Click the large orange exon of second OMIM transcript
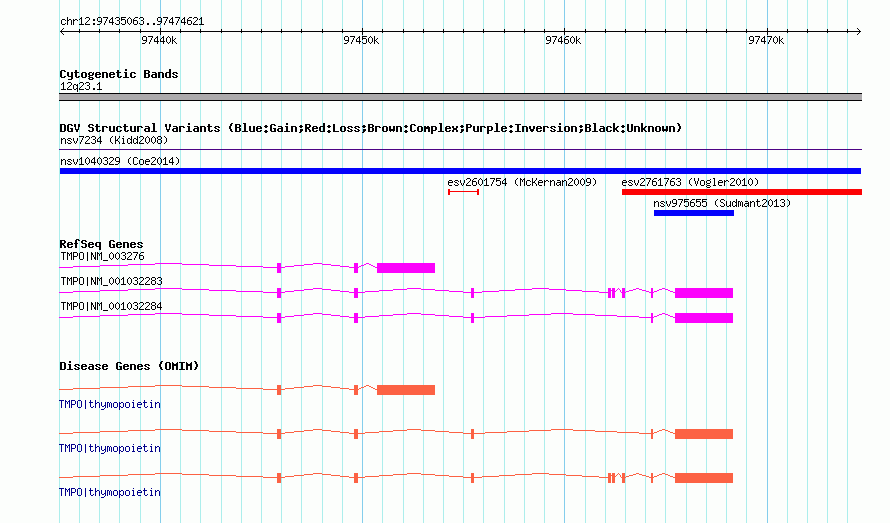Image resolution: width=890 pixels, height=523 pixels. (x=704, y=434)
